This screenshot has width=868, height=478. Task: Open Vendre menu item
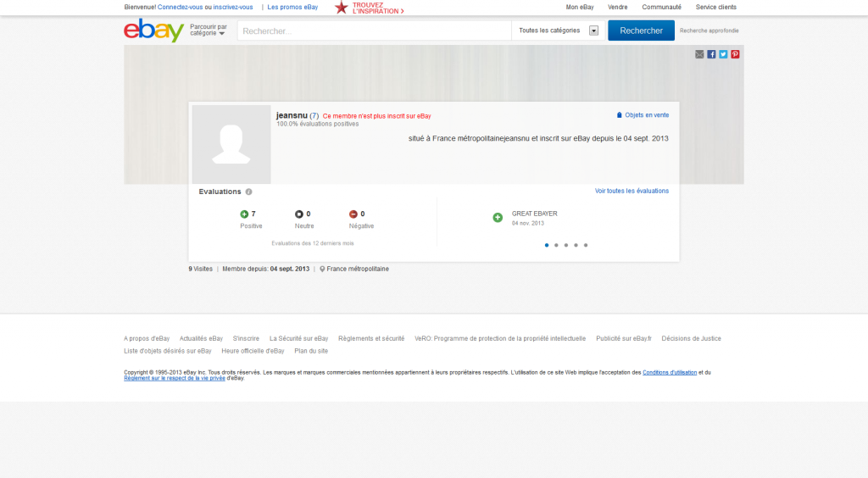(x=618, y=7)
